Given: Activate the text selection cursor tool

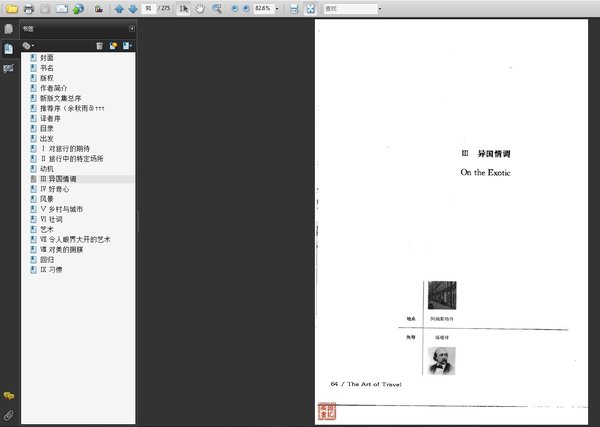Looking at the screenshot, I should pos(183,8).
